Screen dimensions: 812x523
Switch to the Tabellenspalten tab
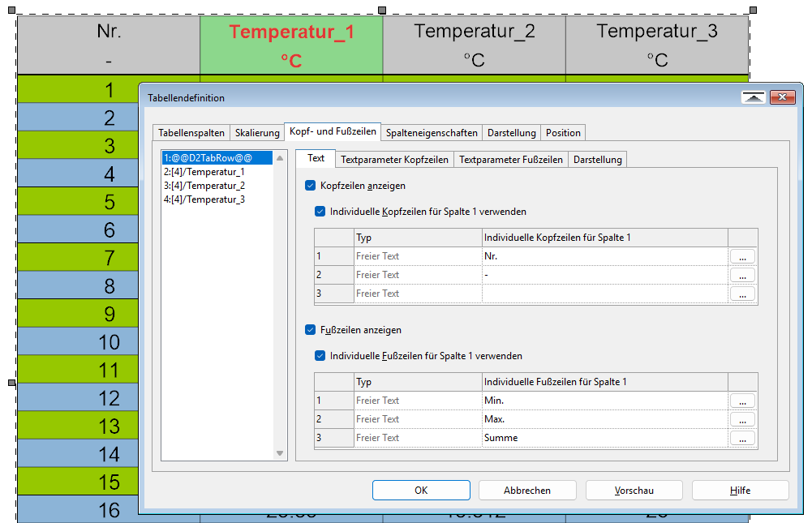click(191, 133)
